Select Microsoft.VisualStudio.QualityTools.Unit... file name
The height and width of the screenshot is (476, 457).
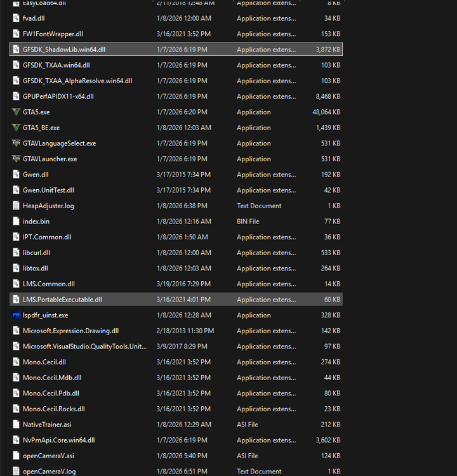[x=84, y=347]
